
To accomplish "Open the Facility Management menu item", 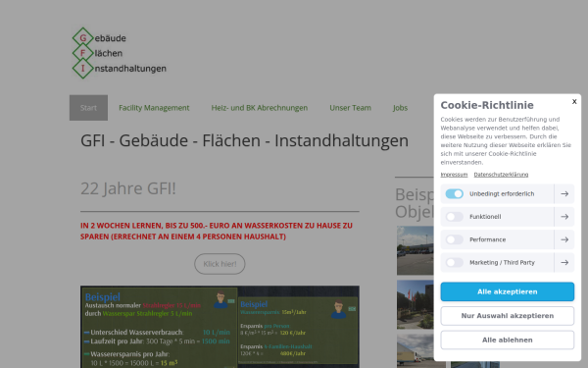I will [154, 108].
